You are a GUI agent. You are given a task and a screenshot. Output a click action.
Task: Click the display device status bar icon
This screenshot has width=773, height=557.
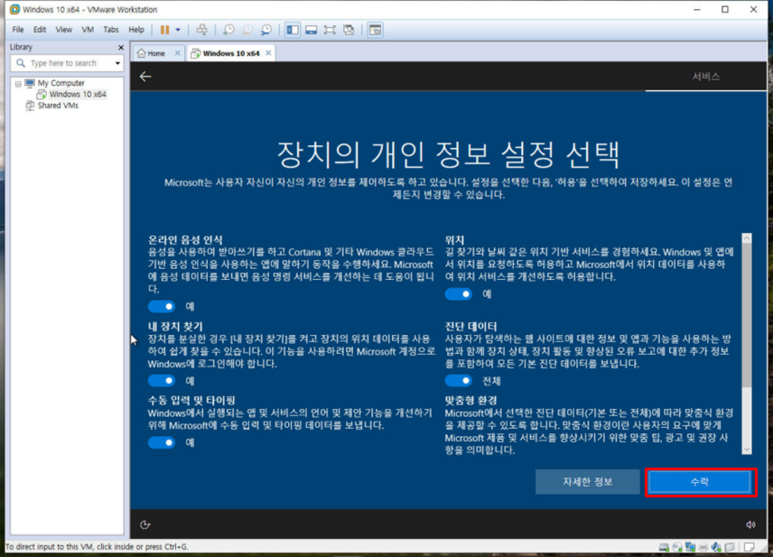(x=730, y=547)
